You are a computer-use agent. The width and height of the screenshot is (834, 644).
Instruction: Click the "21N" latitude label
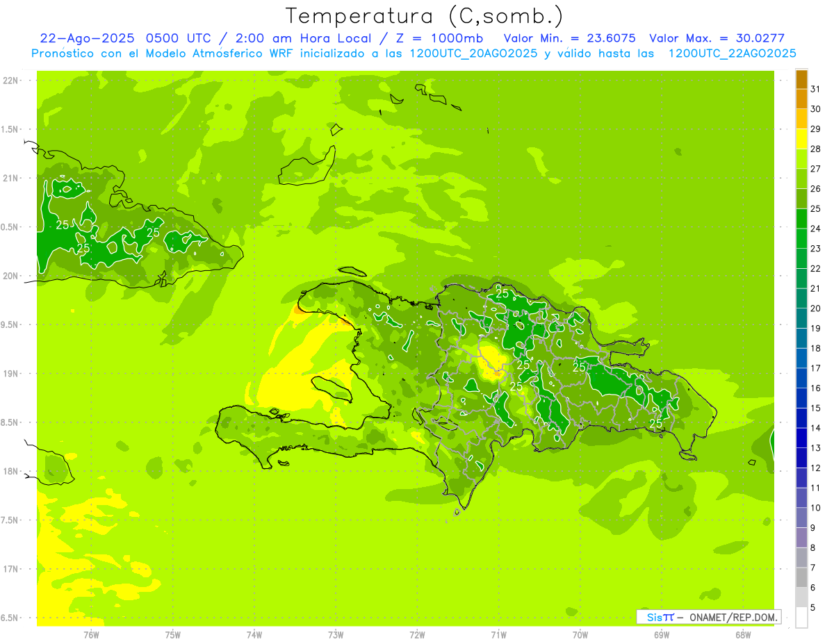pyautogui.click(x=10, y=178)
